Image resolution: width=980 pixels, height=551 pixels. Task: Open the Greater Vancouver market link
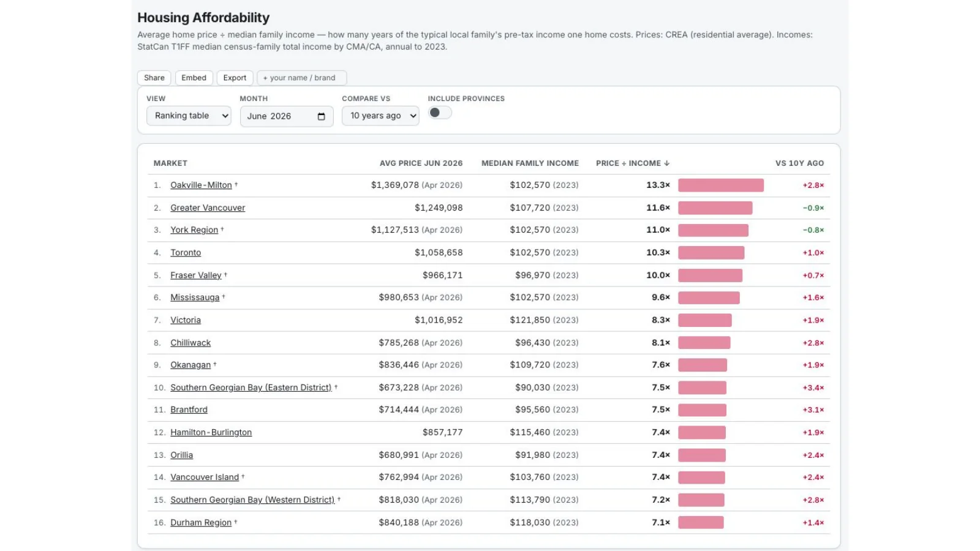[x=208, y=208]
